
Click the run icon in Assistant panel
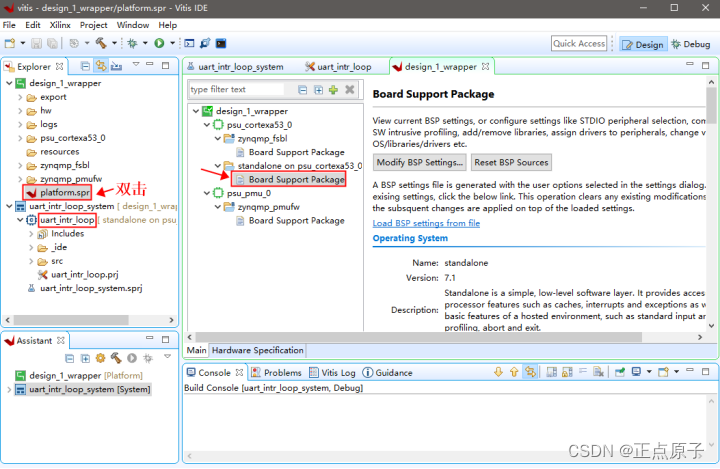[x=132, y=358]
